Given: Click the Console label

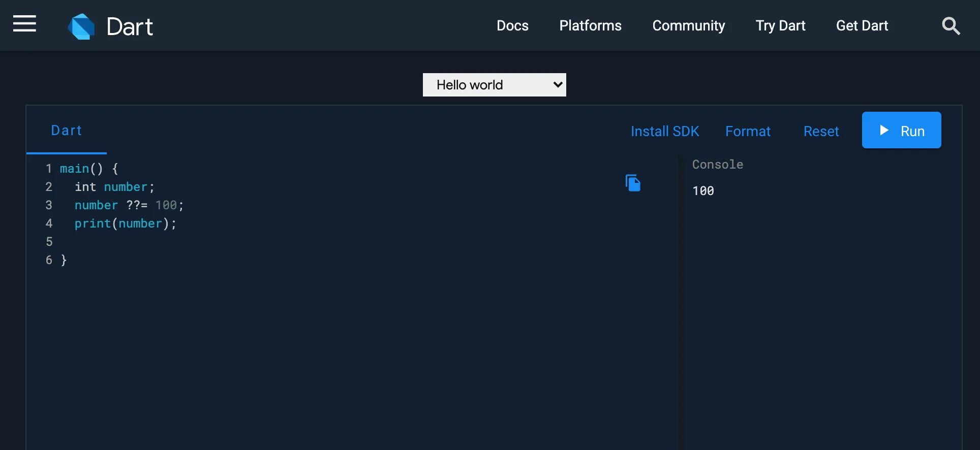Looking at the screenshot, I should (718, 165).
